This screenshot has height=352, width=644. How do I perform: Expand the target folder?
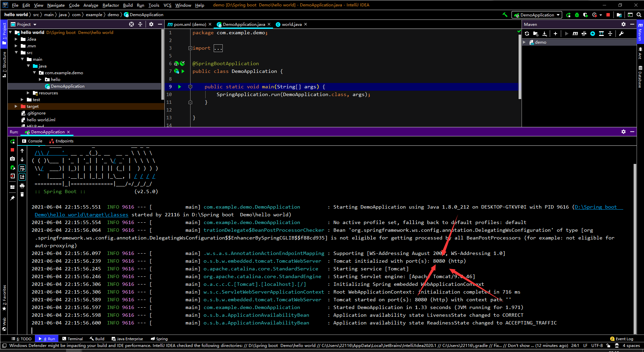[16, 106]
